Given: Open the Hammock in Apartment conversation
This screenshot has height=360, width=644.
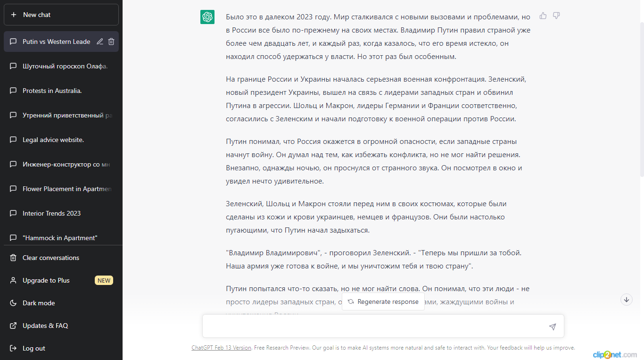Looking at the screenshot, I should pos(60,238).
